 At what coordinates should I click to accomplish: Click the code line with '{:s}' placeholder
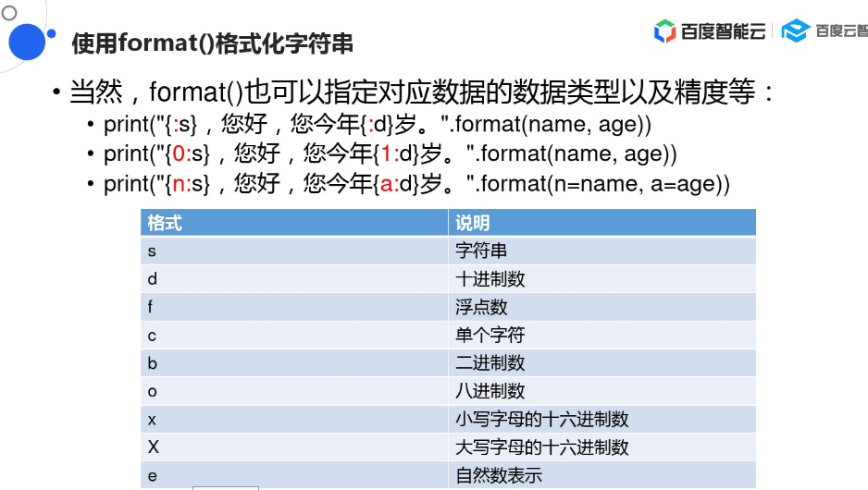(x=378, y=124)
